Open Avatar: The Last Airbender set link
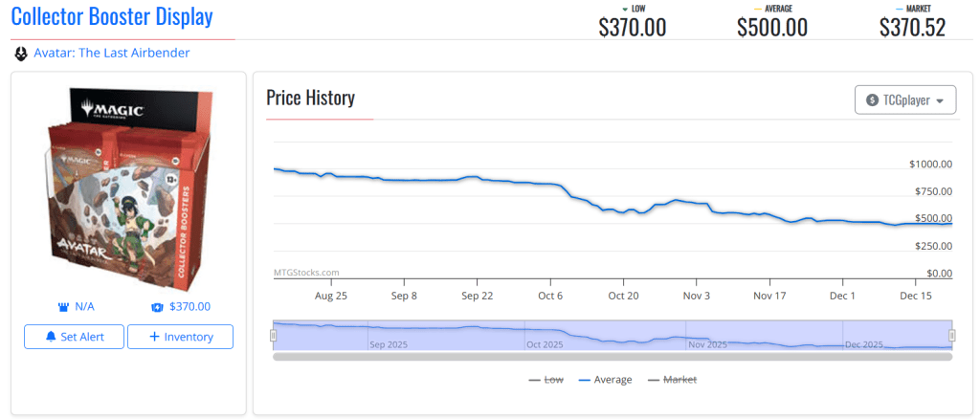Image resolution: width=980 pixels, height=419 pixels. tap(111, 53)
